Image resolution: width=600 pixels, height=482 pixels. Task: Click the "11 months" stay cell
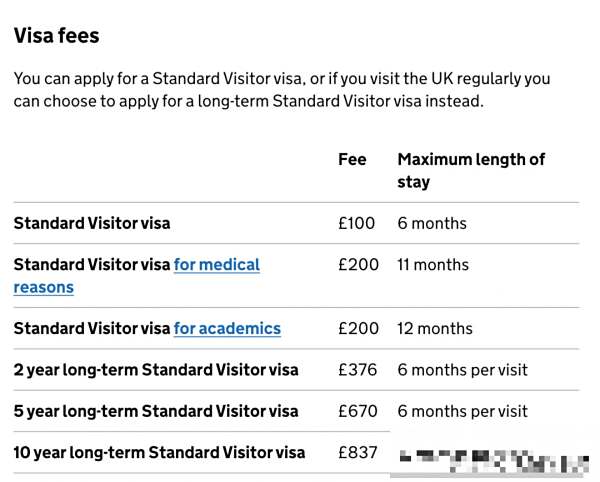433,265
